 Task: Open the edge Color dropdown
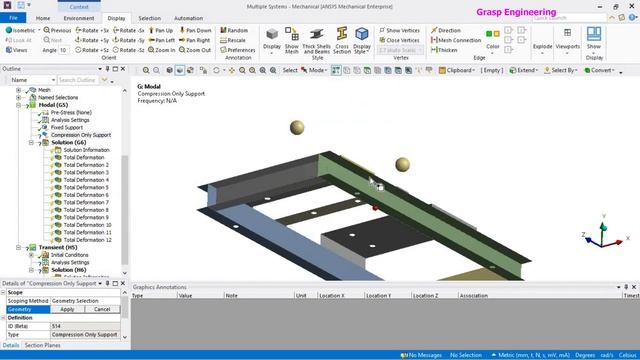click(x=493, y=42)
